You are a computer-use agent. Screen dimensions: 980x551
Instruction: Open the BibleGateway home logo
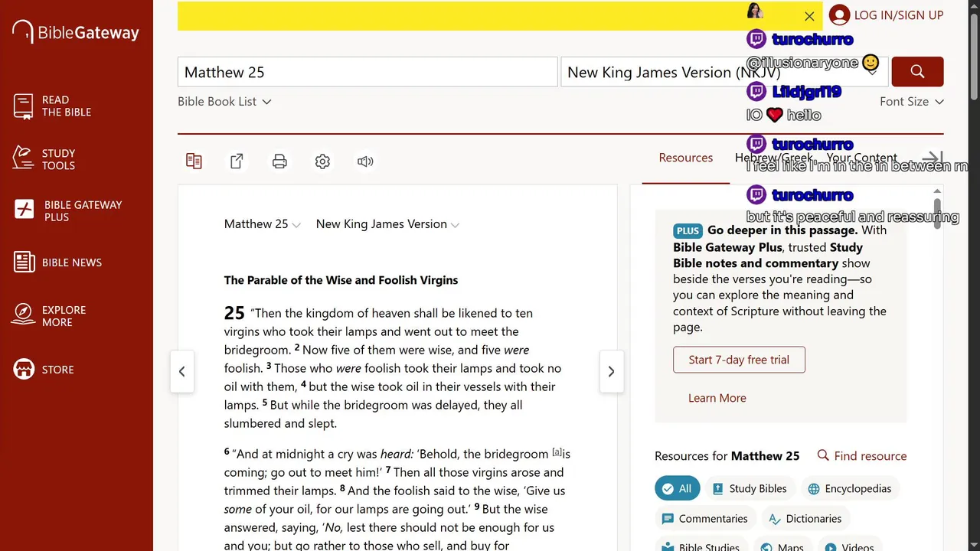tap(76, 32)
